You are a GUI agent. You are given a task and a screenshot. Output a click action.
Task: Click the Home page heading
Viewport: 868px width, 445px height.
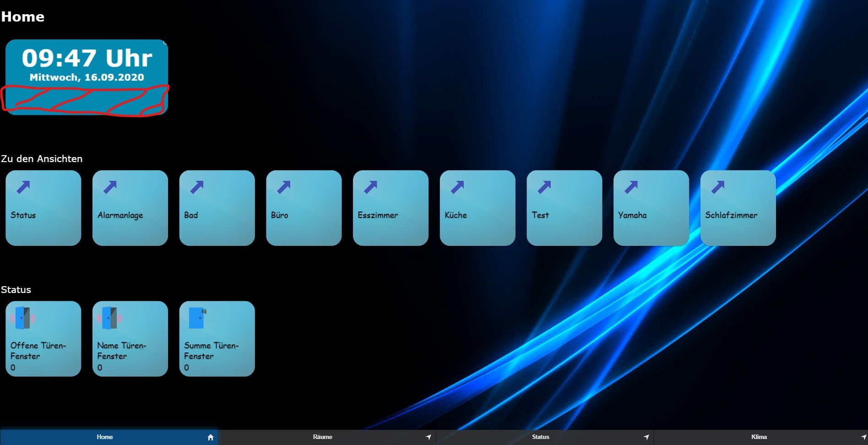point(23,17)
